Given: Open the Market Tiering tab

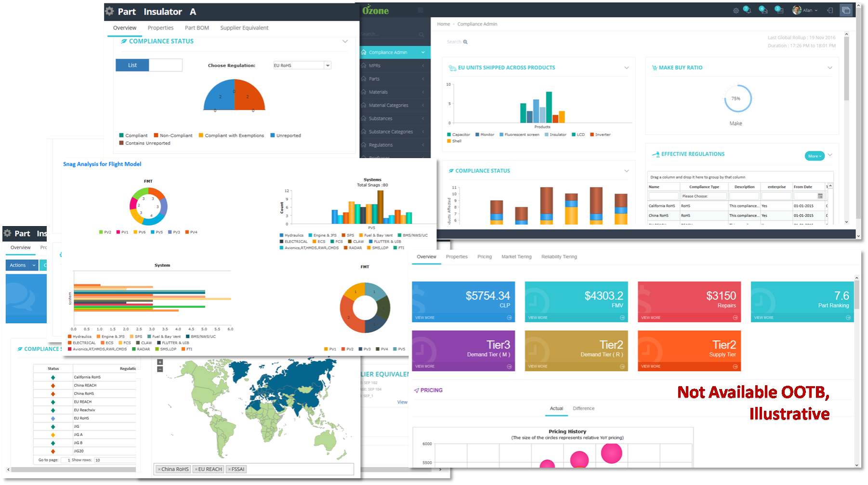Looking at the screenshot, I should coord(516,257).
